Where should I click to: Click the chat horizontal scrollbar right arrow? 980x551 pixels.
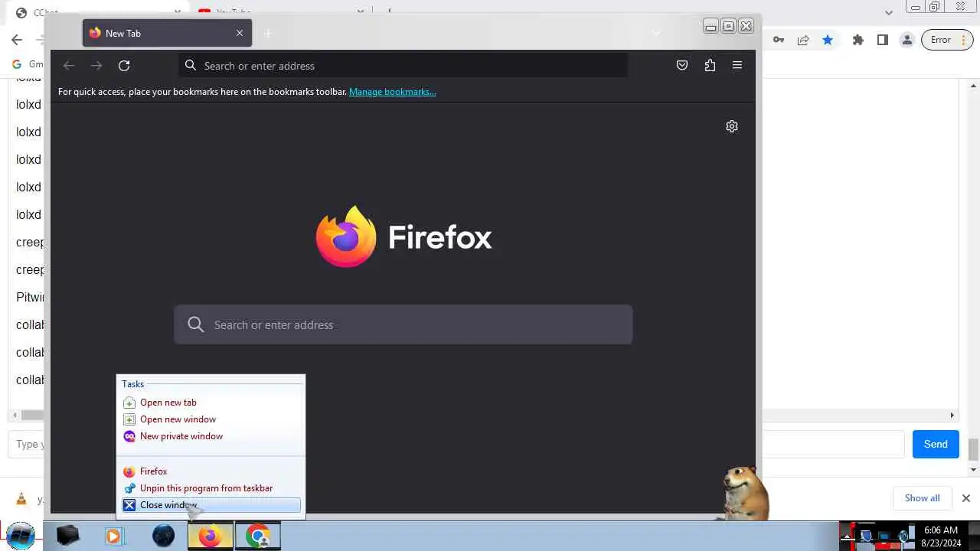pyautogui.click(x=952, y=416)
